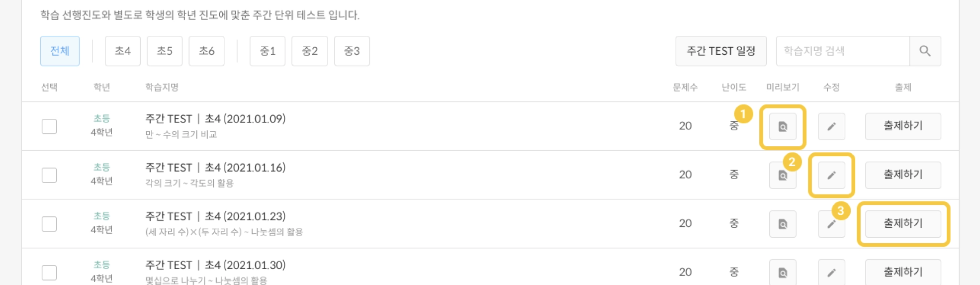
Task: Select the 2021.01.16 test row checkbox
Action: pyautogui.click(x=49, y=175)
